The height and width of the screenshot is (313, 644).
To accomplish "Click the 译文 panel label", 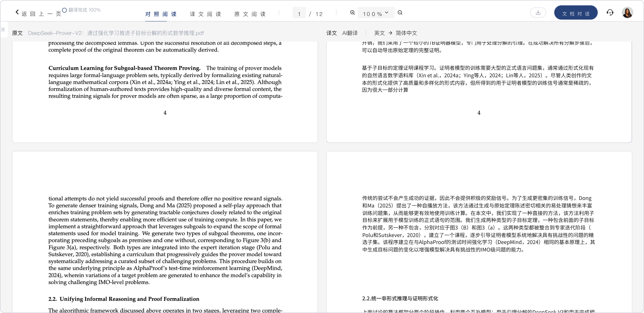I will [331, 33].
